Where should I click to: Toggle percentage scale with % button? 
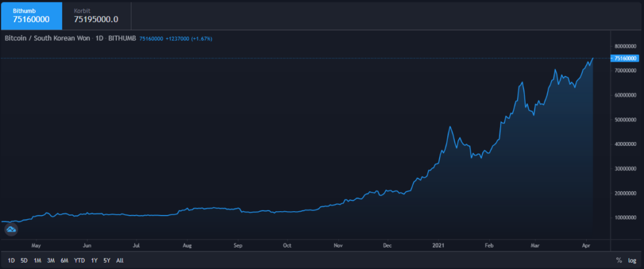[x=619, y=260]
